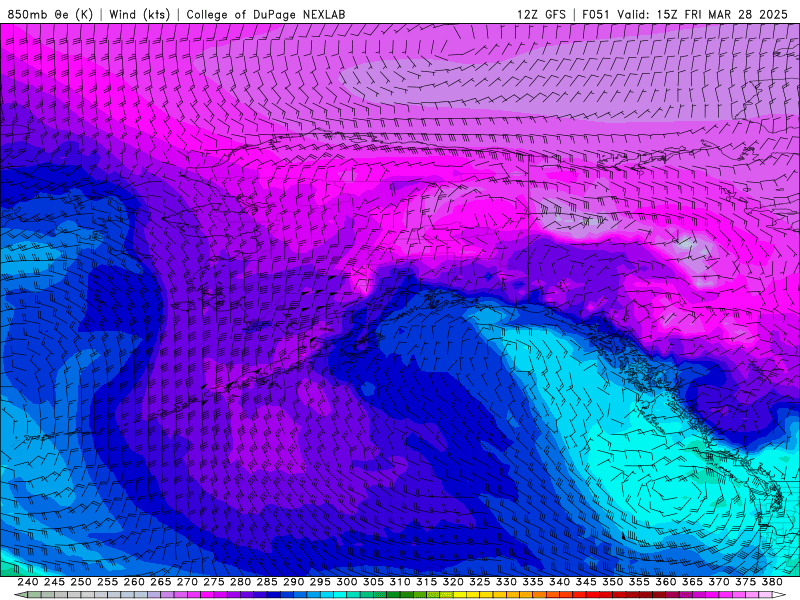Select the 375 value on color scale

pos(746,582)
